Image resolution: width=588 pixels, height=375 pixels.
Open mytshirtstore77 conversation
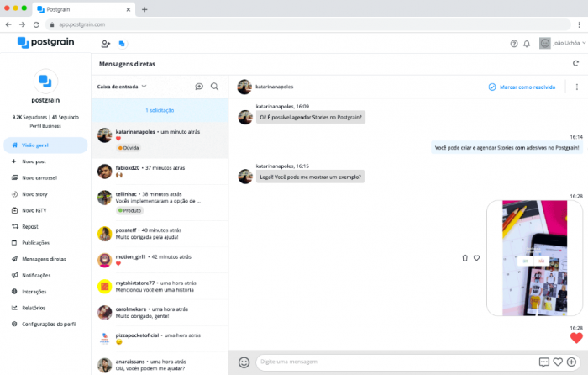(x=160, y=287)
